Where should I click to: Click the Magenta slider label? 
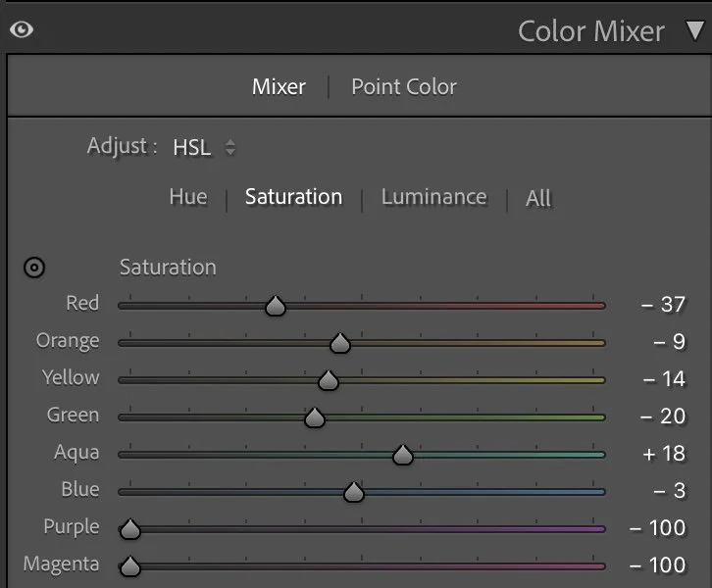(x=61, y=563)
